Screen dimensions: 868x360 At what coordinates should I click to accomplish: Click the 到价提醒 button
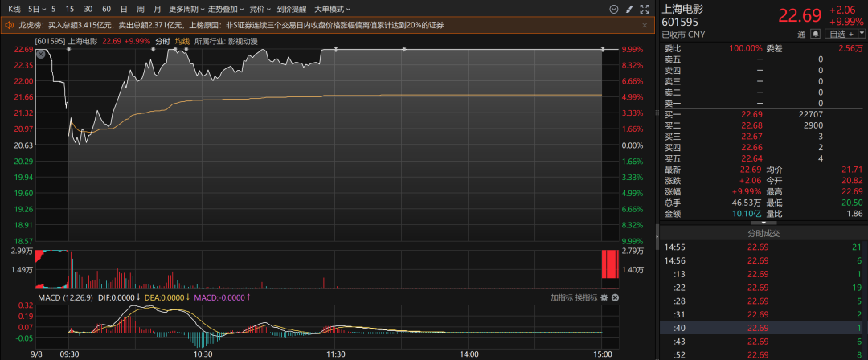point(291,10)
